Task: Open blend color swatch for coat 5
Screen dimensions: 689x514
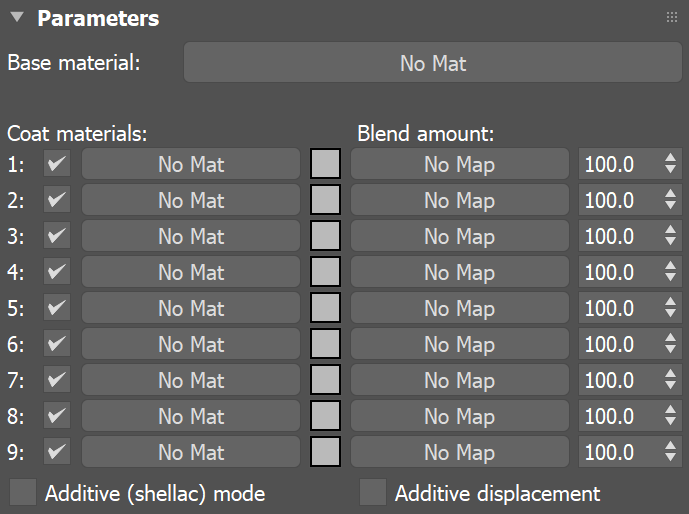Action: pos(326,308)
